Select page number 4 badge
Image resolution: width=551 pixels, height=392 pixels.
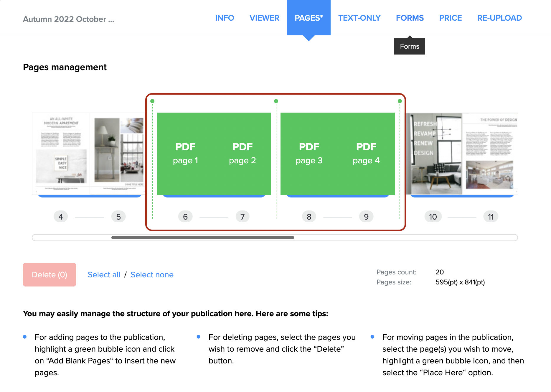point(61,217)
